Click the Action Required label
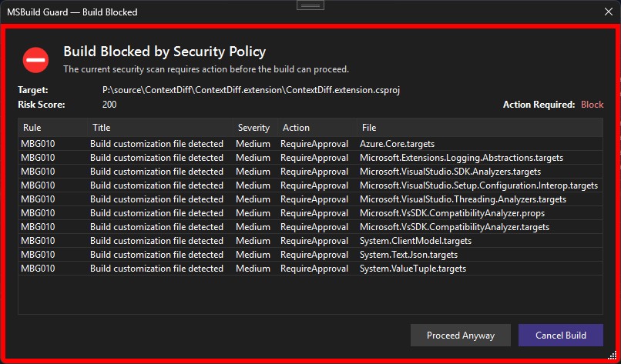 click(x=539, y=105)
